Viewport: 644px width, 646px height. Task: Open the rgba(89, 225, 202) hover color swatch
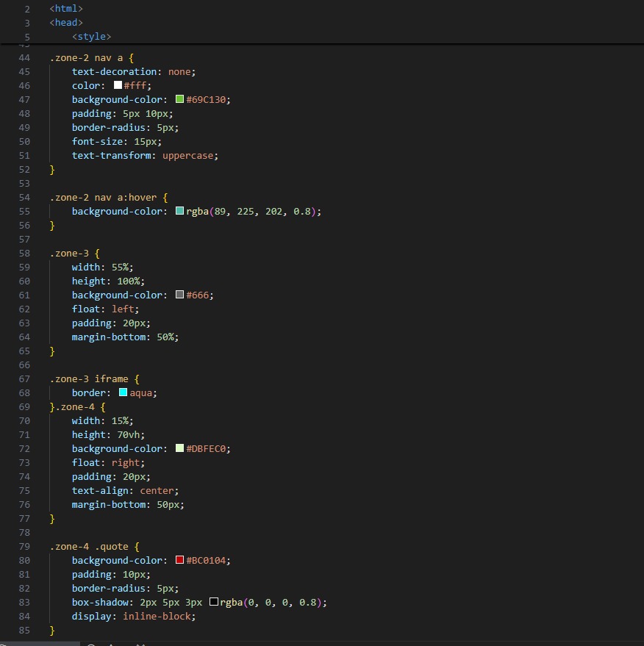[x=179, y=210]
